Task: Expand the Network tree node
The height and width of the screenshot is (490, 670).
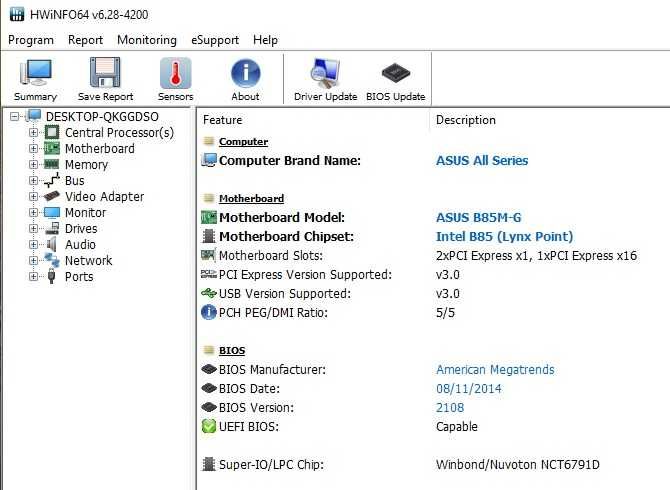Action: tap(33, 261)
